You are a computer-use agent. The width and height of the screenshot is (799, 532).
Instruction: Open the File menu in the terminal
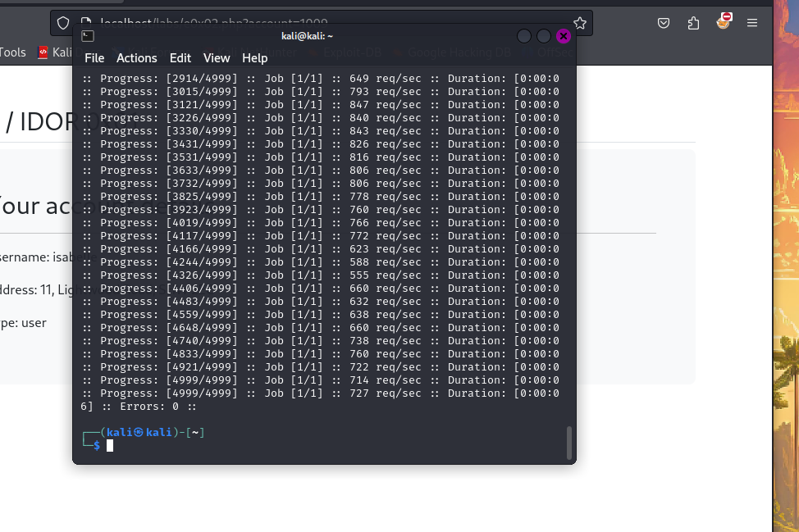point(94,58)
